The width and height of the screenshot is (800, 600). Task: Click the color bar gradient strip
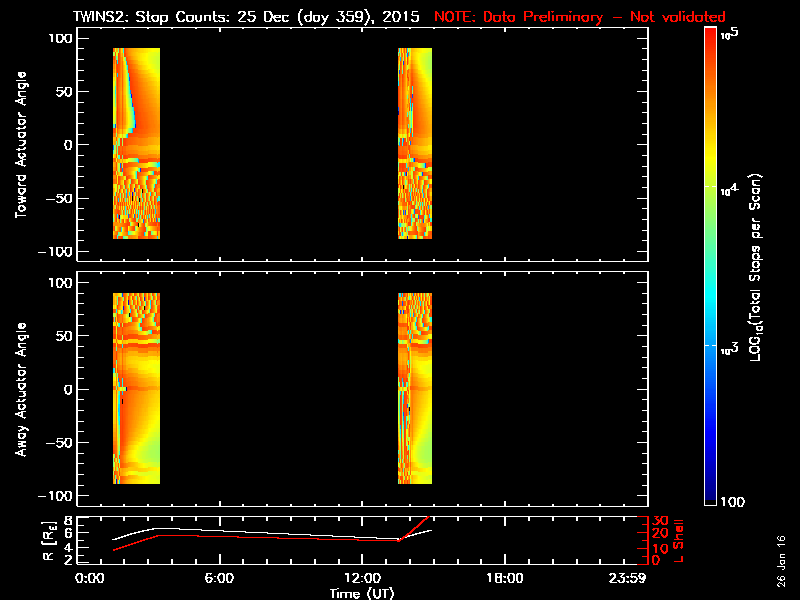(710, 266)
